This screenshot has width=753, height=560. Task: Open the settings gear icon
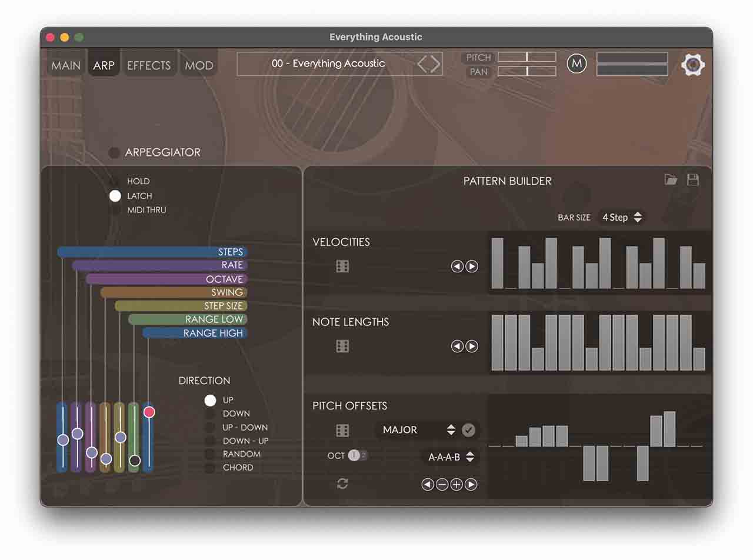692,64
